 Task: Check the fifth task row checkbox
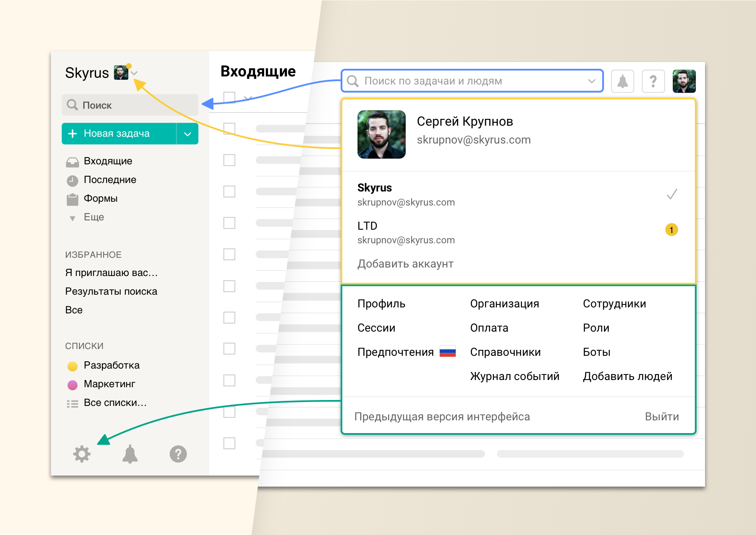[229, 254]
